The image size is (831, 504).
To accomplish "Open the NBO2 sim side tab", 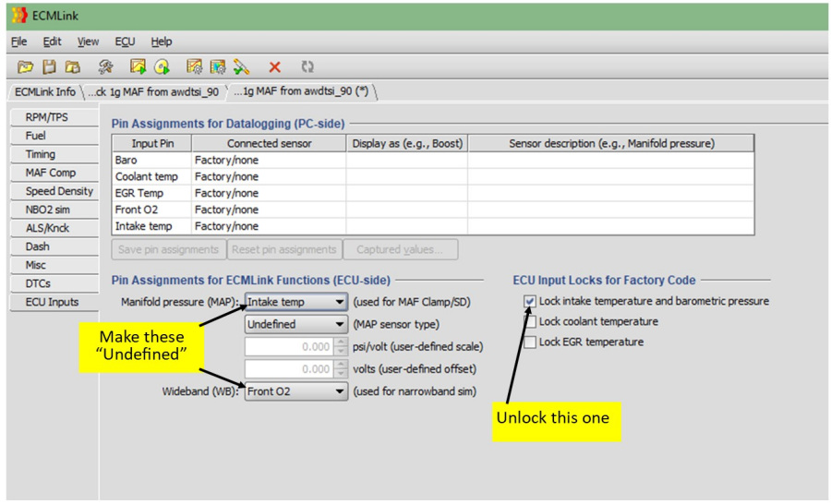I will tap(54, 210).
